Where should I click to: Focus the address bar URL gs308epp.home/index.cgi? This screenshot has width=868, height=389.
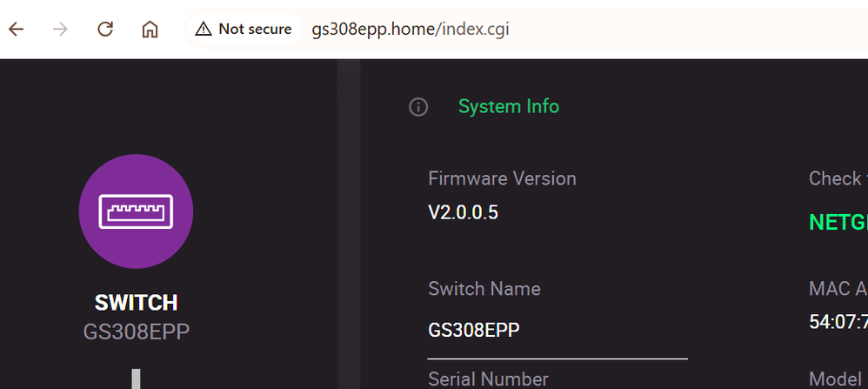[411, 29]
